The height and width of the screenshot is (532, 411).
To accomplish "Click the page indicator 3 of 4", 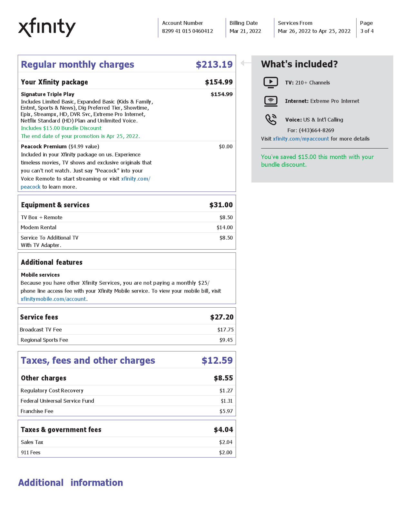I will (x=367, y=31).
